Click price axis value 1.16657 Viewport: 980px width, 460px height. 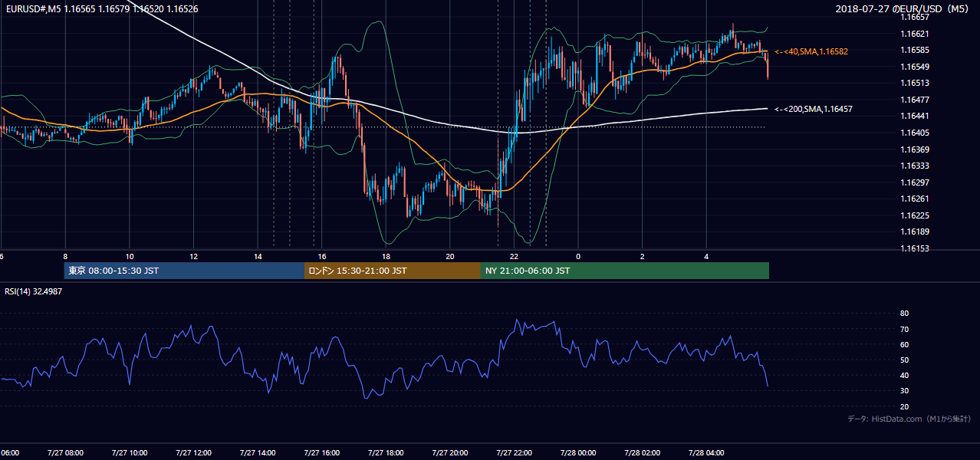pyautogui.click(x=914, y=18)
